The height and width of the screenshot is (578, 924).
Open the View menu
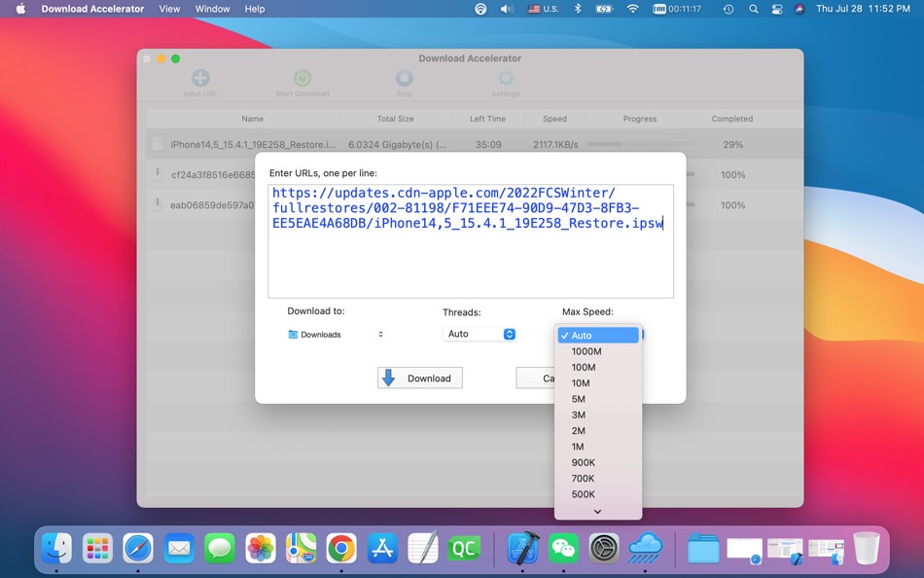click(x=169, y=9)
